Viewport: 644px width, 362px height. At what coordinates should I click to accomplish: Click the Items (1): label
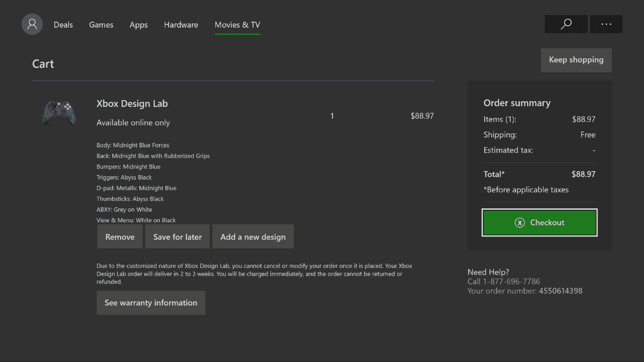(500, 119)
